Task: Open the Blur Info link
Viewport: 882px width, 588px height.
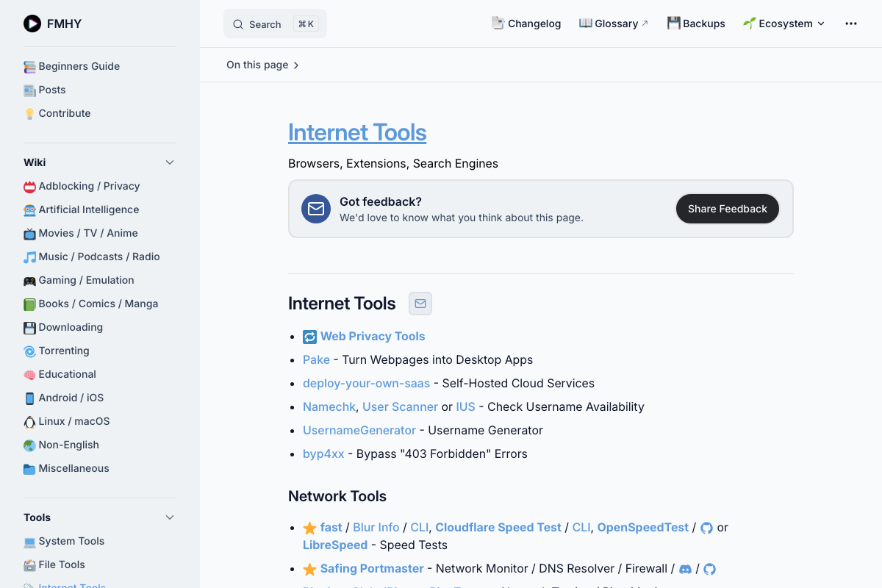Action: click(x=376, y=527)
